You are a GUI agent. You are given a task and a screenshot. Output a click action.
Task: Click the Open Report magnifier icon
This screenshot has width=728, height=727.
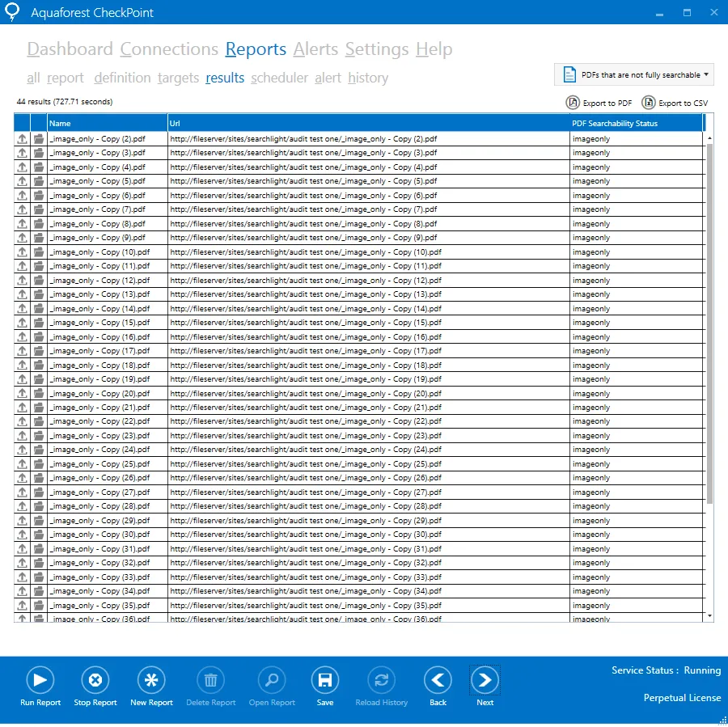(272, 679)
